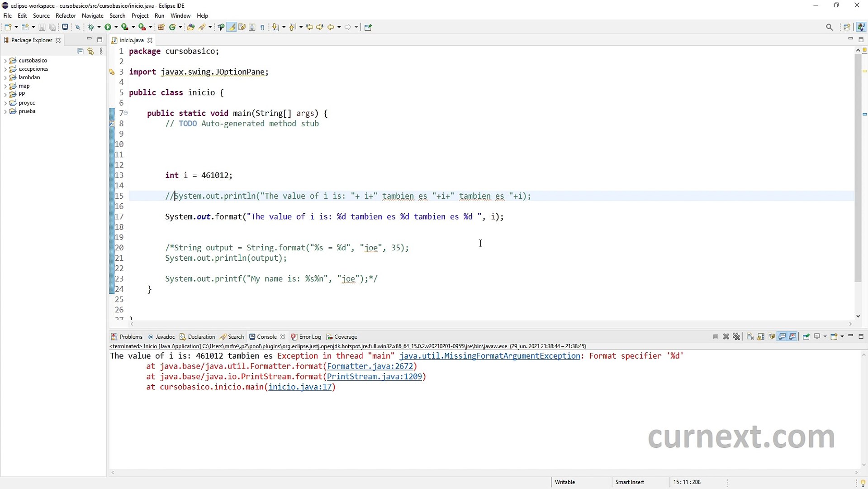Open the Refactor menu
This screenshot has height=489, width=868.
(x=66, y=15)
